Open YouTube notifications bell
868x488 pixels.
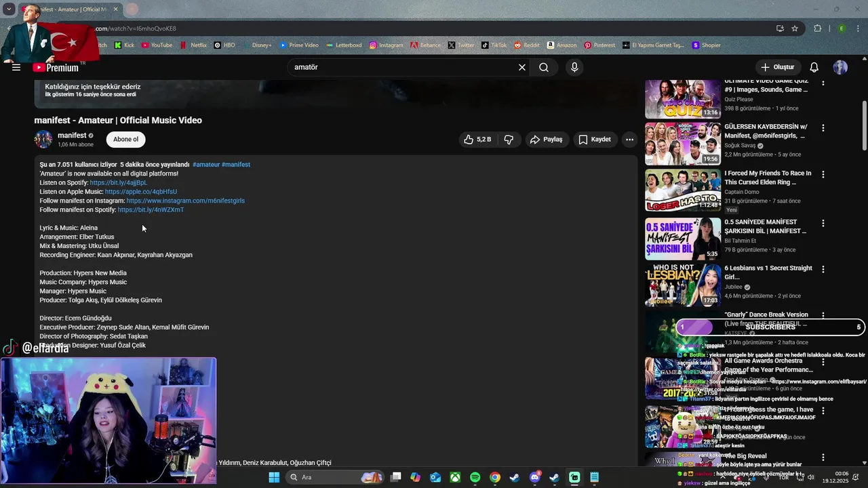(814, 67)
